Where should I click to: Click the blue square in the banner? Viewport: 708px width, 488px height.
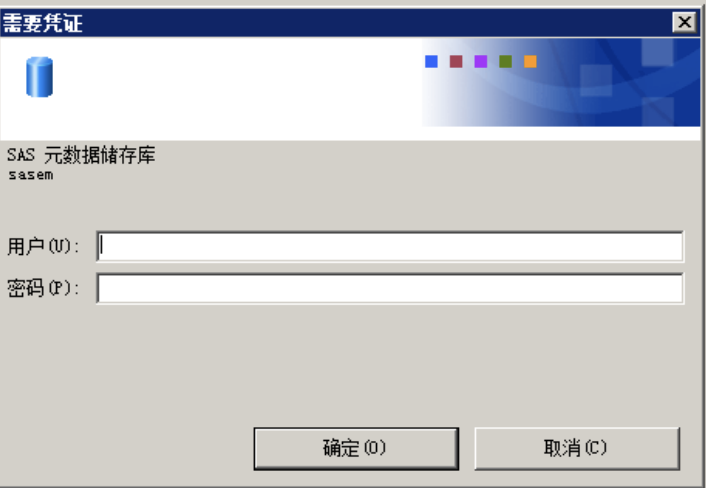tap(431, 61)
